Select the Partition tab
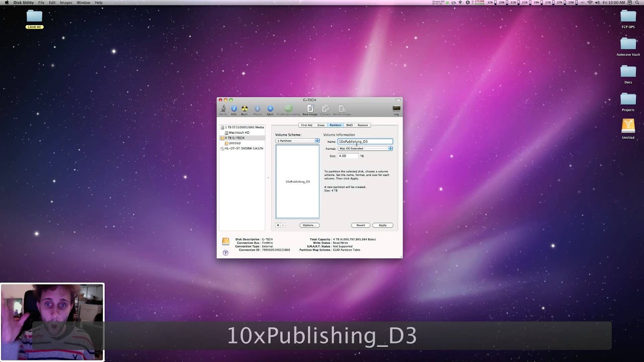 335,125
